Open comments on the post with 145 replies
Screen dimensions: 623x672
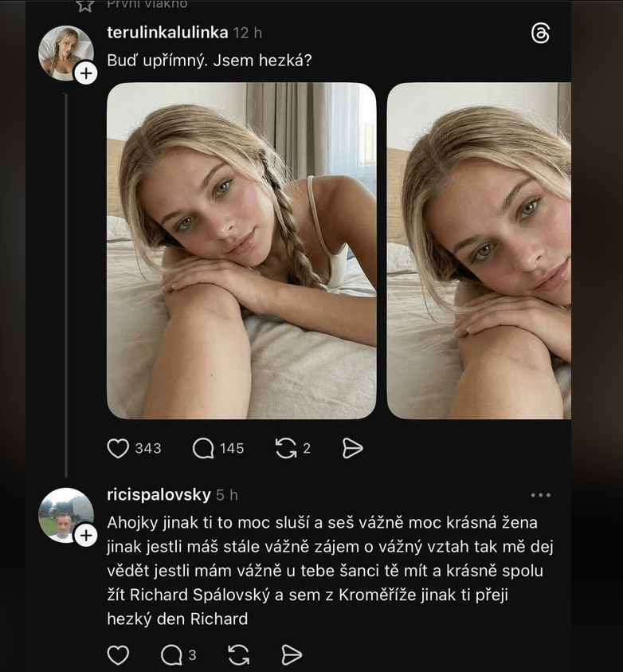pos(204,449)
